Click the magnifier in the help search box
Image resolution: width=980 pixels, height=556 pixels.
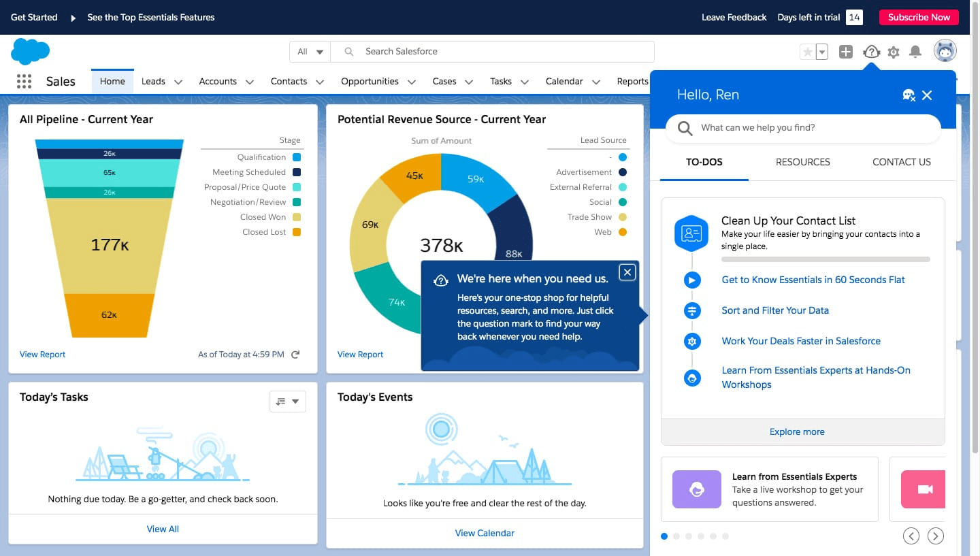(685, 127)
